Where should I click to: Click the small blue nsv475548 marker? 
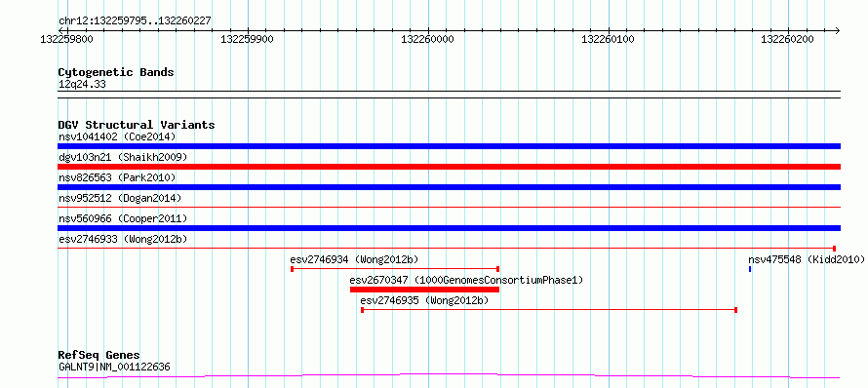[750, 269]
